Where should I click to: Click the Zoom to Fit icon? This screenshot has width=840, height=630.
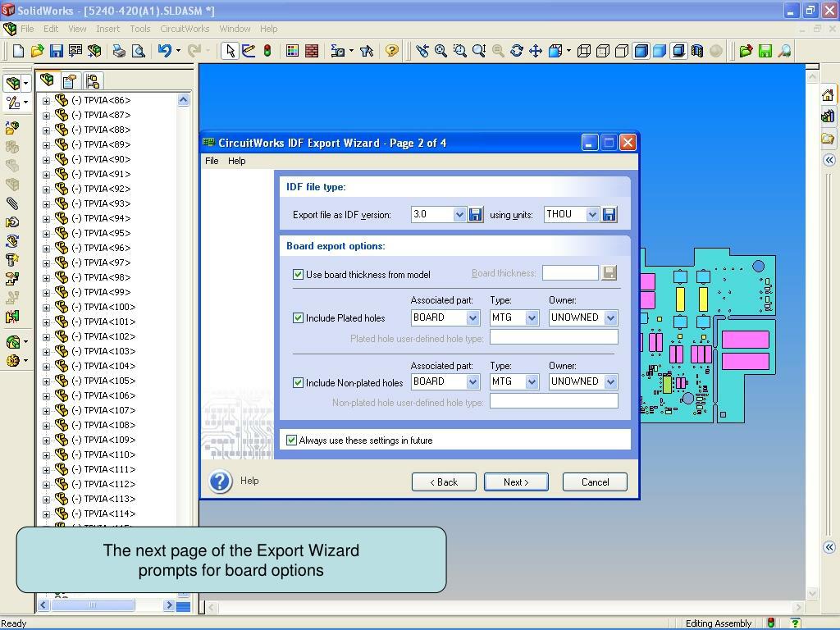click(441, 51)
